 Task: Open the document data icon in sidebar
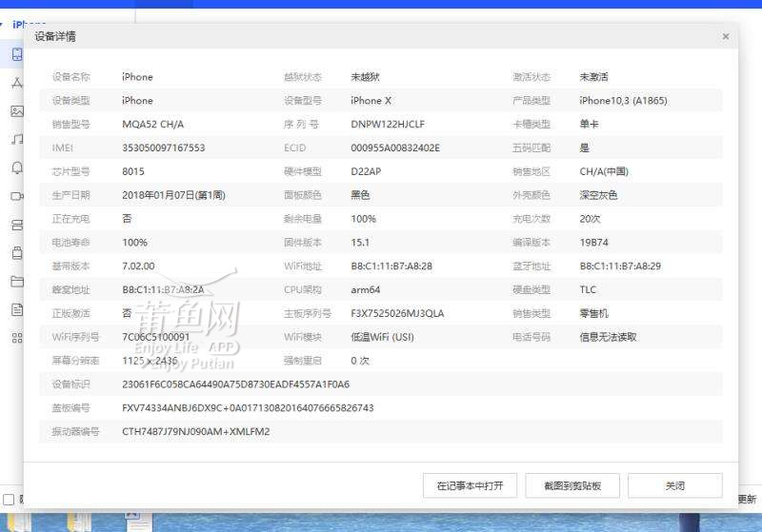pos(17,309)
